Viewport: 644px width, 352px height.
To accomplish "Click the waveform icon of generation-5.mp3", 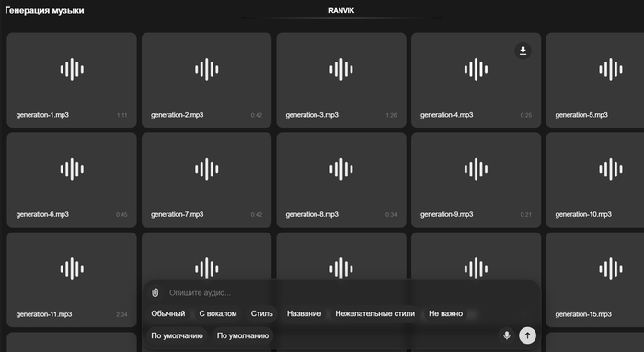I will coord(611,69).
